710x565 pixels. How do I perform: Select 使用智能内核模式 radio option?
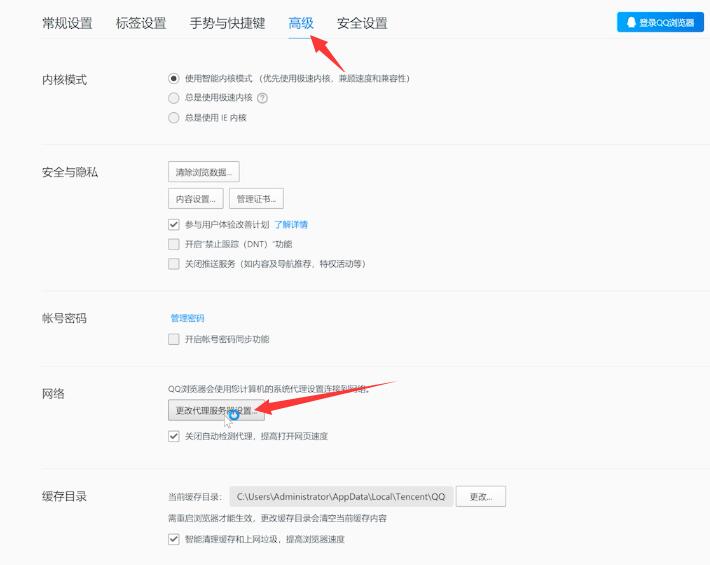(173, 78)
